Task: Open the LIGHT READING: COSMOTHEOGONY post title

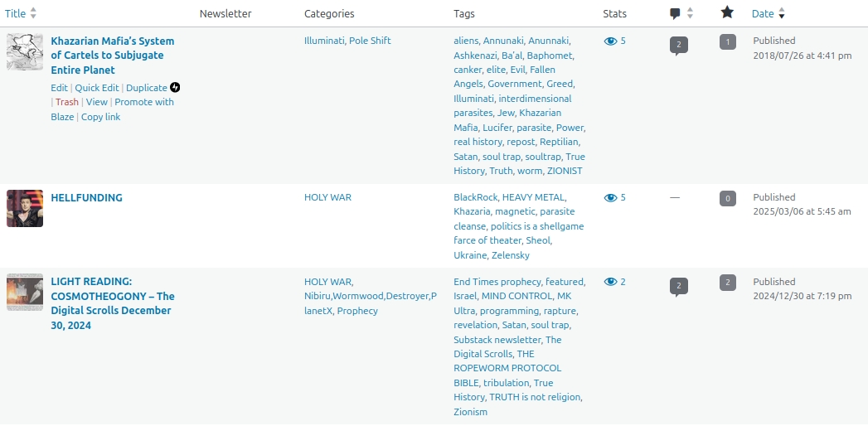Action: click(112, 303)
